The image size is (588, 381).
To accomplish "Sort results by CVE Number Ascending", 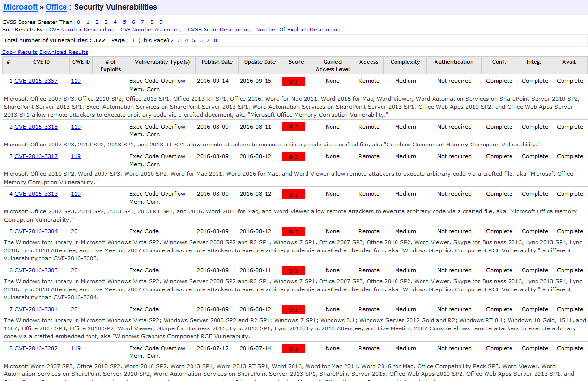I will coord(151,30).
